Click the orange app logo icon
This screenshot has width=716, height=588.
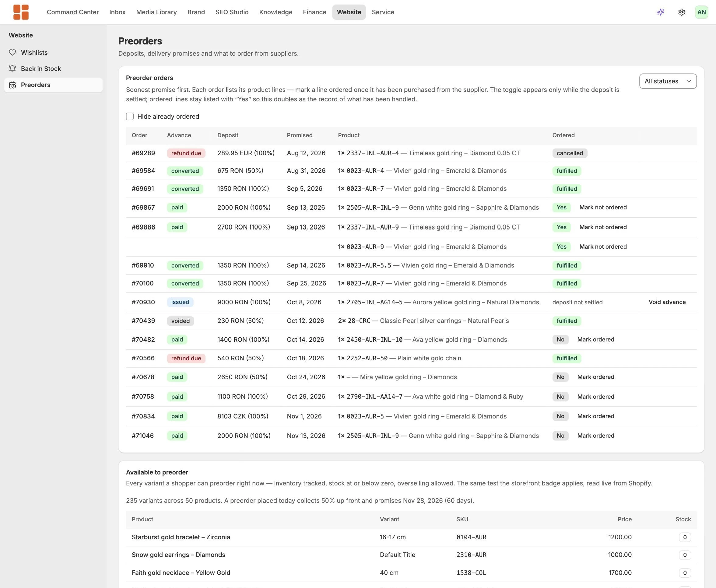coord(21,12)
